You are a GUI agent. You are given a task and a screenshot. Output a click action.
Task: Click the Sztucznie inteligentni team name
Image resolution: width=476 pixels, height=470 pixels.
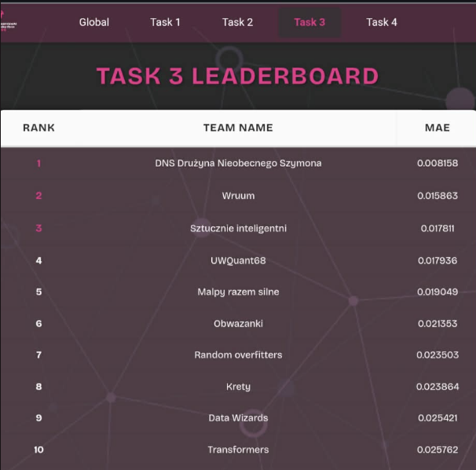click(238, 228)
